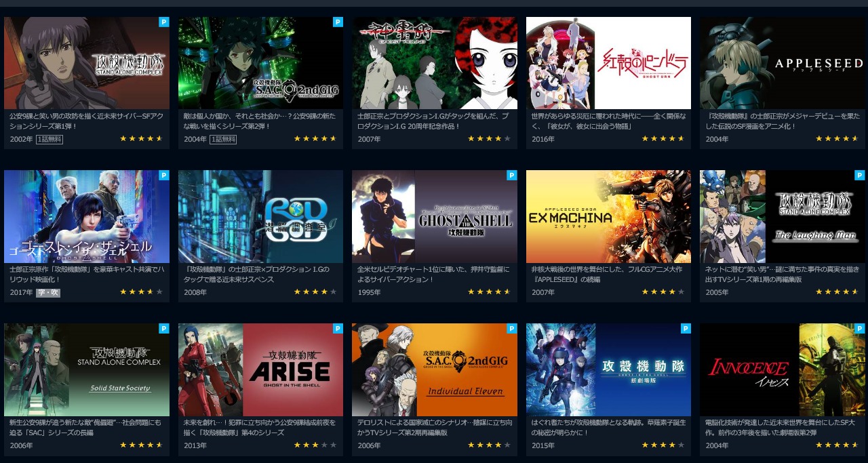Viewport: 868px width, 463px height.
Task: Click the star rating under ARISE
Action: pos(315,445)
